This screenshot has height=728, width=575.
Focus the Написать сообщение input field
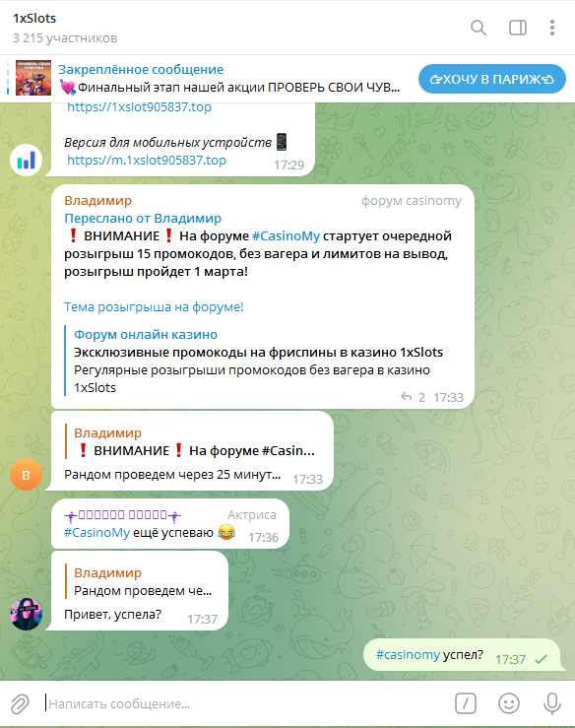(246, 703)
